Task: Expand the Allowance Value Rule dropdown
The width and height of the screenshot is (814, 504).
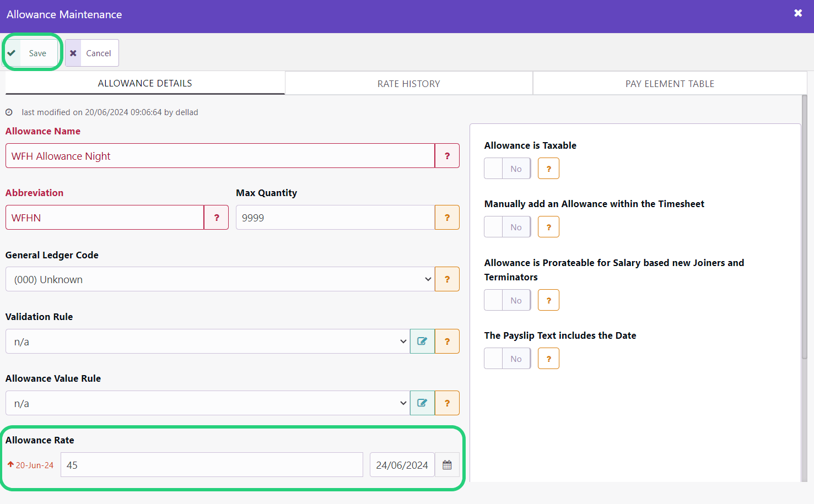Action: coord(208,403)
